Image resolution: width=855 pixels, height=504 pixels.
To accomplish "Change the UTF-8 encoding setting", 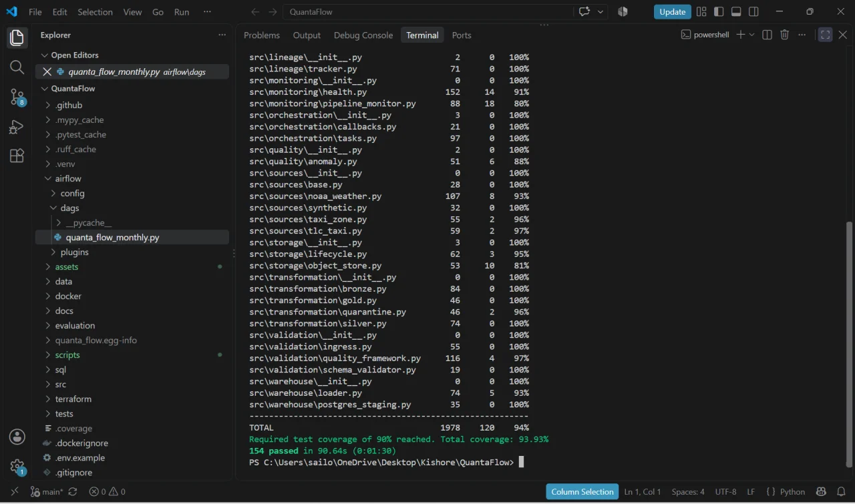I will 725,492.
